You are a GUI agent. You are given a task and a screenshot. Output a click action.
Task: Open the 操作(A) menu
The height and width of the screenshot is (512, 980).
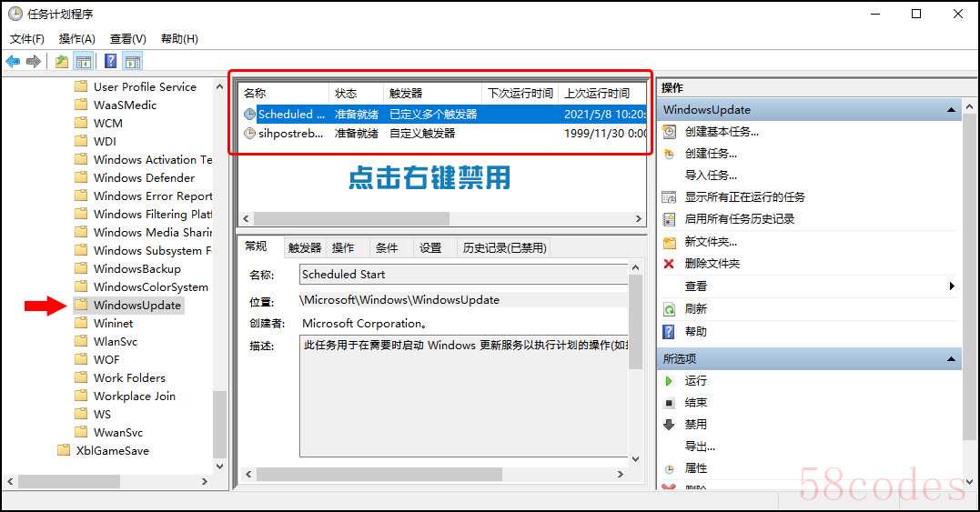pos(77,38)
